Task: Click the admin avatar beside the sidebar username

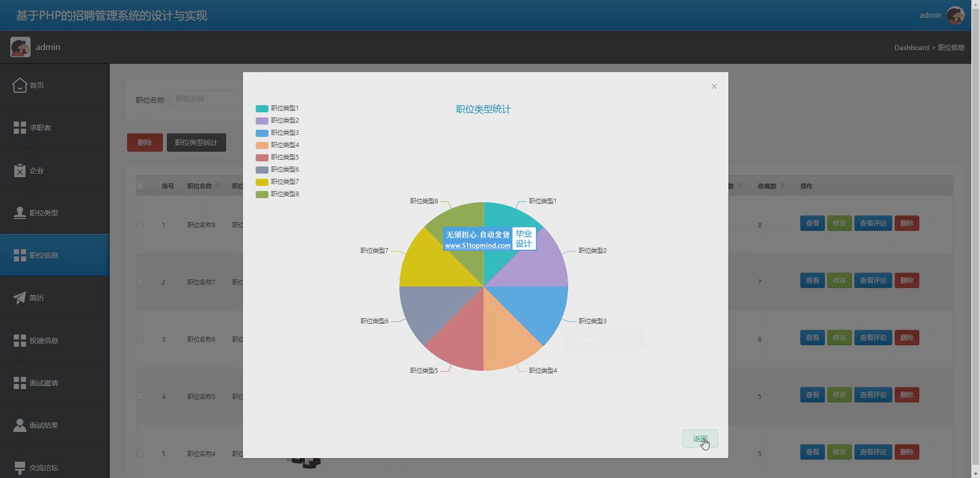Action: (x=20, y=47)
